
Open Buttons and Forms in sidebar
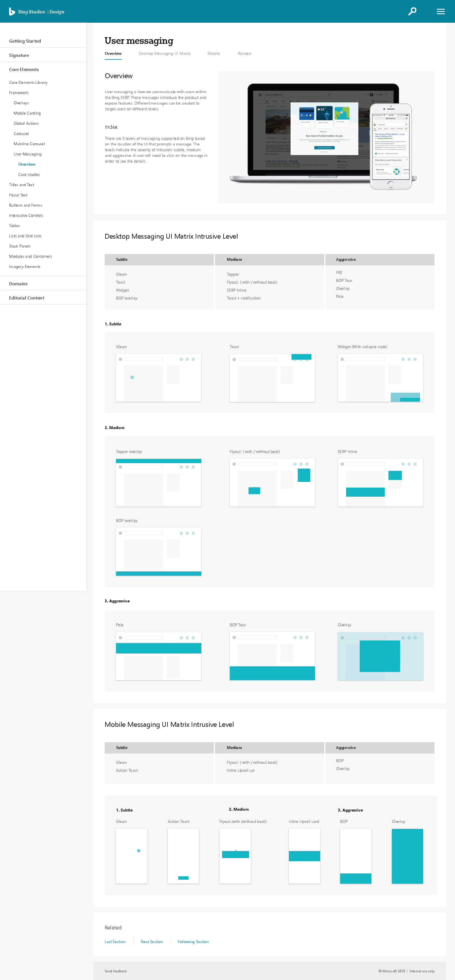(x=26, y=205)
